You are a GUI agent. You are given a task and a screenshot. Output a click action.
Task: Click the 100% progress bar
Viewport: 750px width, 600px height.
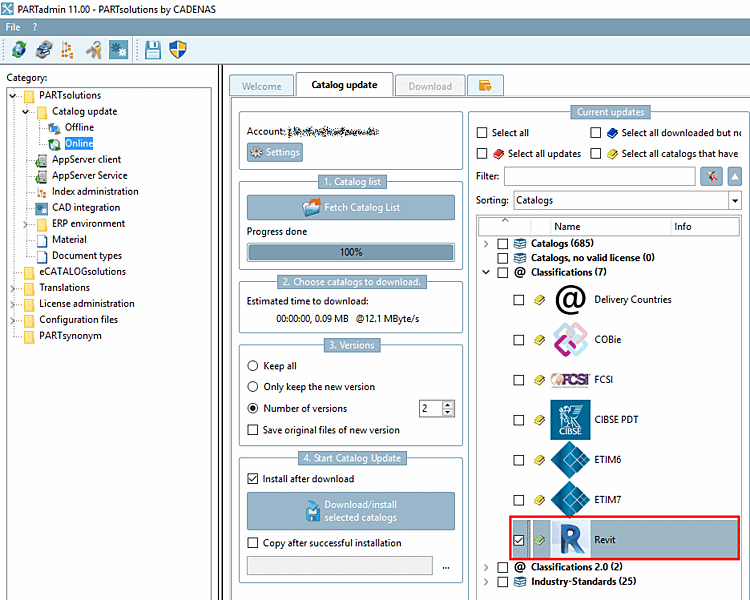pyautogui.click(x=351, y=252)
